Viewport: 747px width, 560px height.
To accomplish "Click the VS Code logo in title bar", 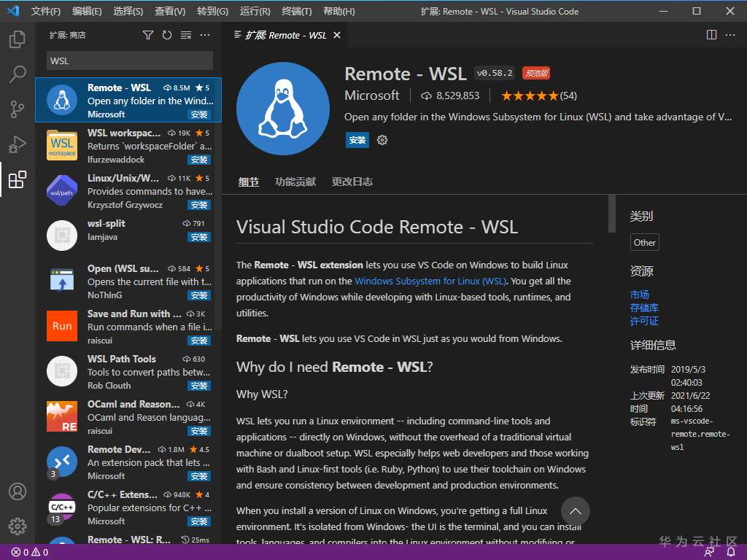I will (13, 10).
